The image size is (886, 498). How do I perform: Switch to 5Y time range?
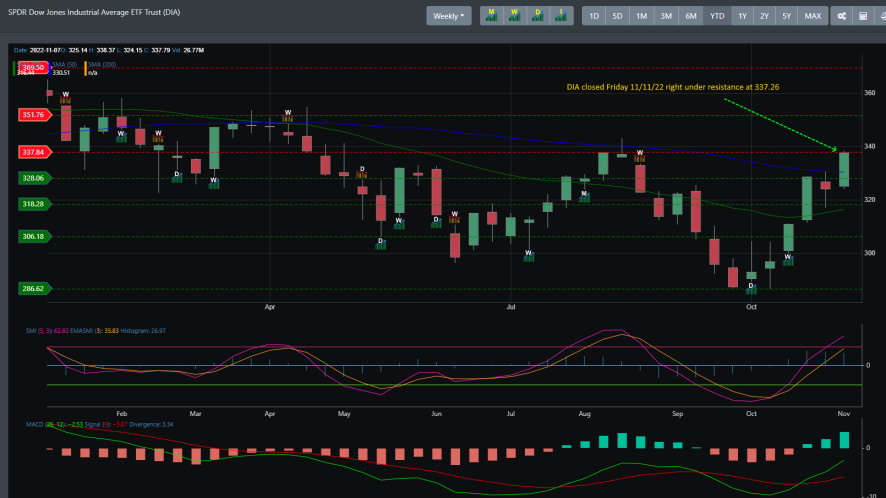click(787, 16)
